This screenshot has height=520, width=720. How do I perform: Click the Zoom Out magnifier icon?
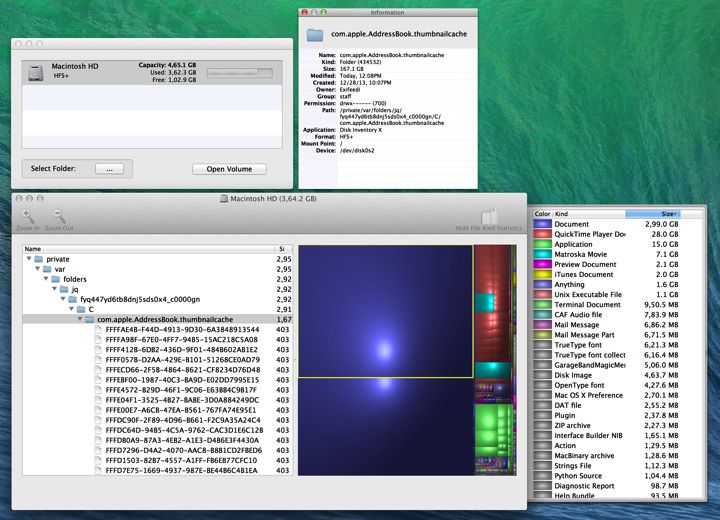[58, 215]
